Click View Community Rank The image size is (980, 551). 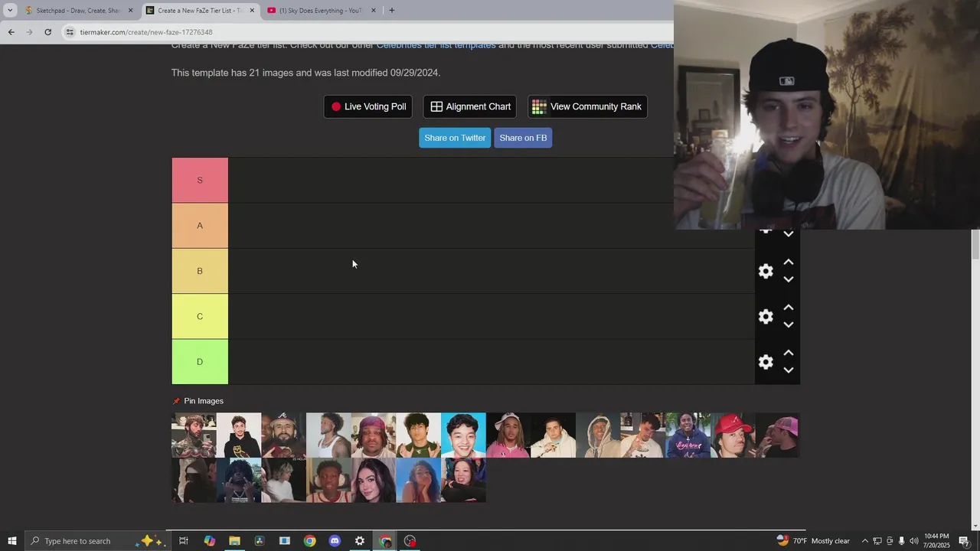point(587,106)
